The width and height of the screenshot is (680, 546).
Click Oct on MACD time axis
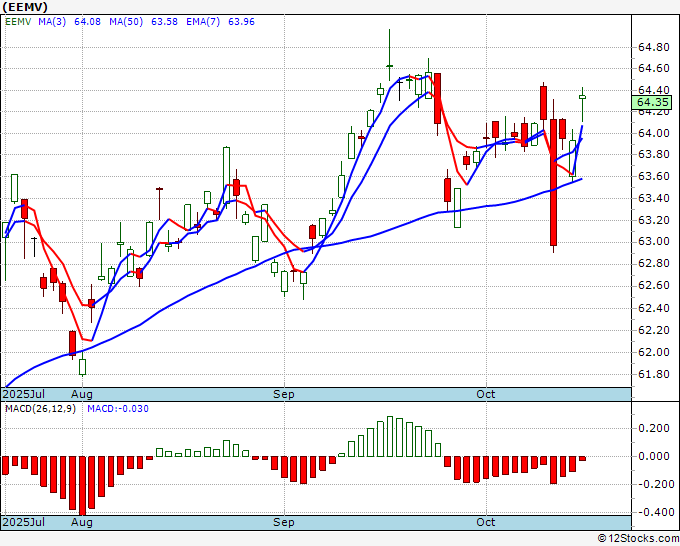point(486,522)
